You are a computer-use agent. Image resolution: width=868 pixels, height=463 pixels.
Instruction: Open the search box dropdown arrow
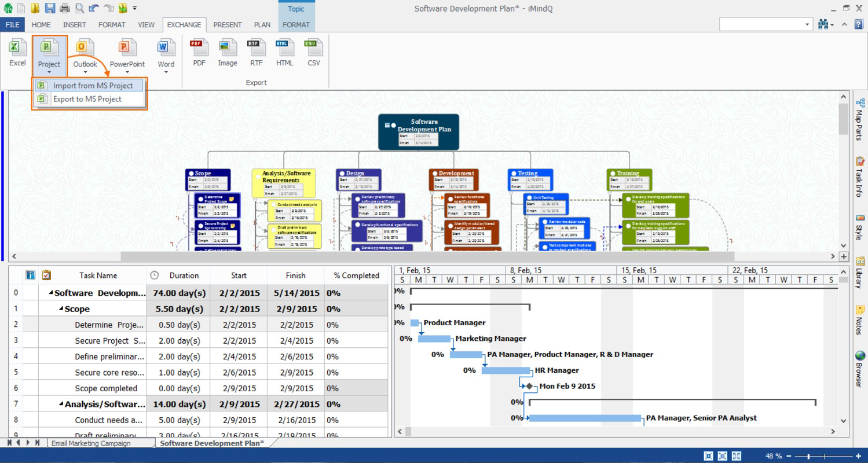tap(808, 24)
